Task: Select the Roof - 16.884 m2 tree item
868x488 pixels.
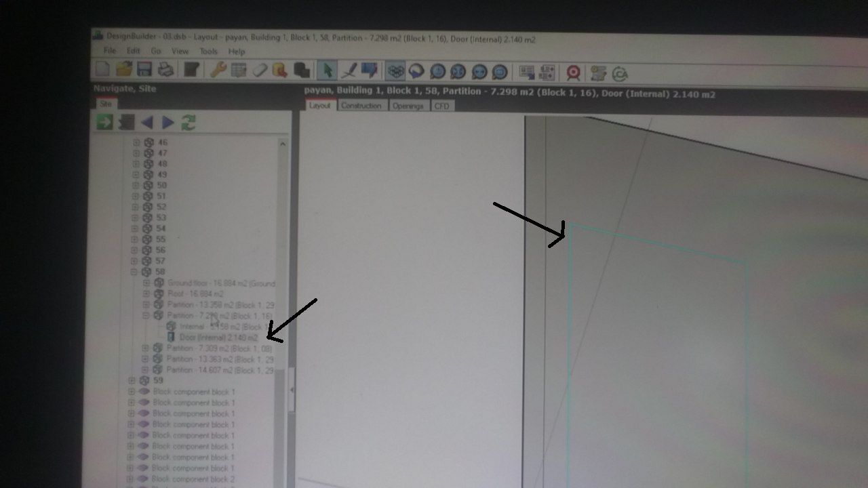Action: pyautogui.click(x=195, y=293)
